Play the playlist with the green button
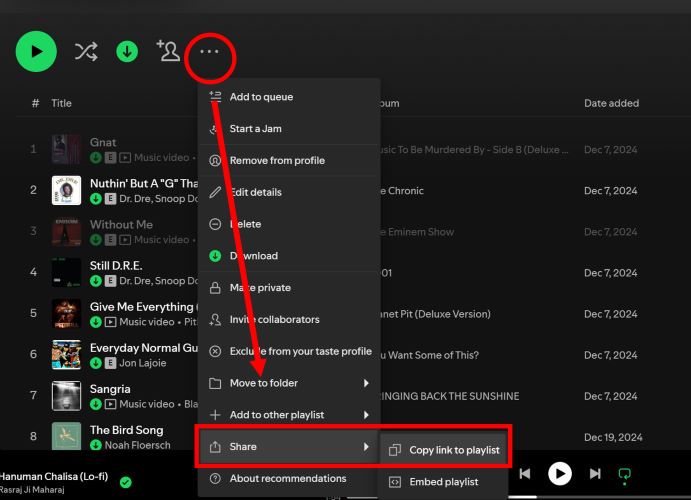Screen dimensions: 691x500 (x=36, y=52)
